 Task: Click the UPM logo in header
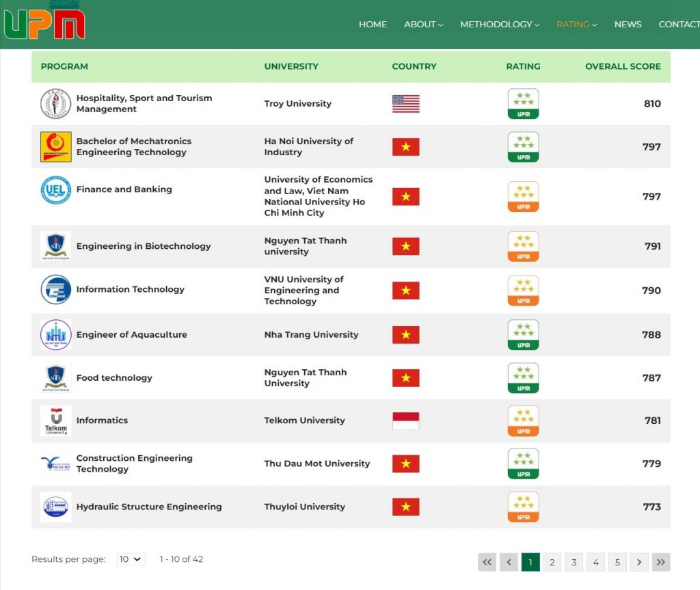(x=44, y=24)
